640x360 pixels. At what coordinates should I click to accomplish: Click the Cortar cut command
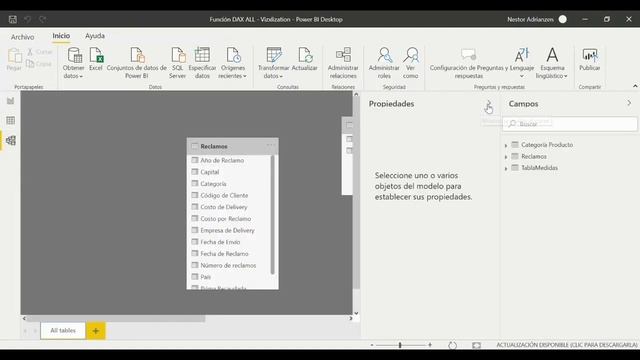coord(40,52)
